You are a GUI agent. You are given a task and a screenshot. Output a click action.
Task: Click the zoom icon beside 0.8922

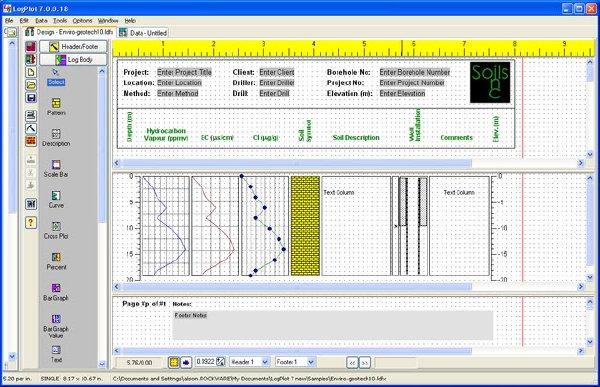[x=221, y=362]
